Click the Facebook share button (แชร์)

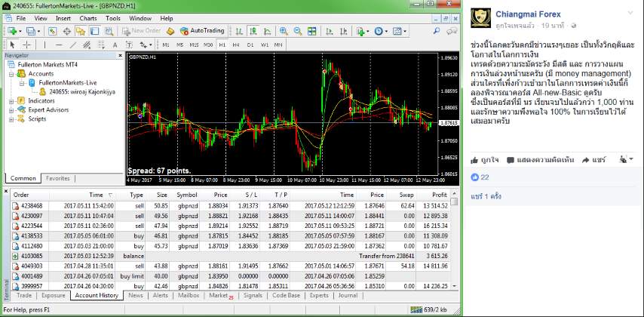[594, 160]
